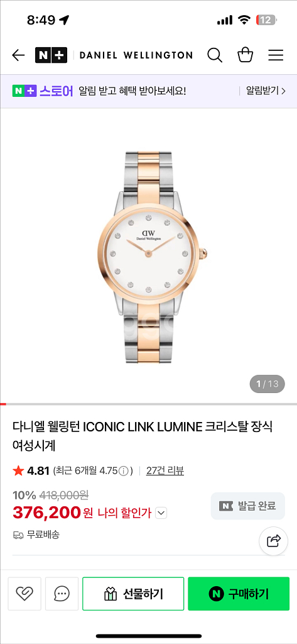Expand the 나의 할인가 dropdown arrow
297x644 pixels.
[x=161, y=513]
